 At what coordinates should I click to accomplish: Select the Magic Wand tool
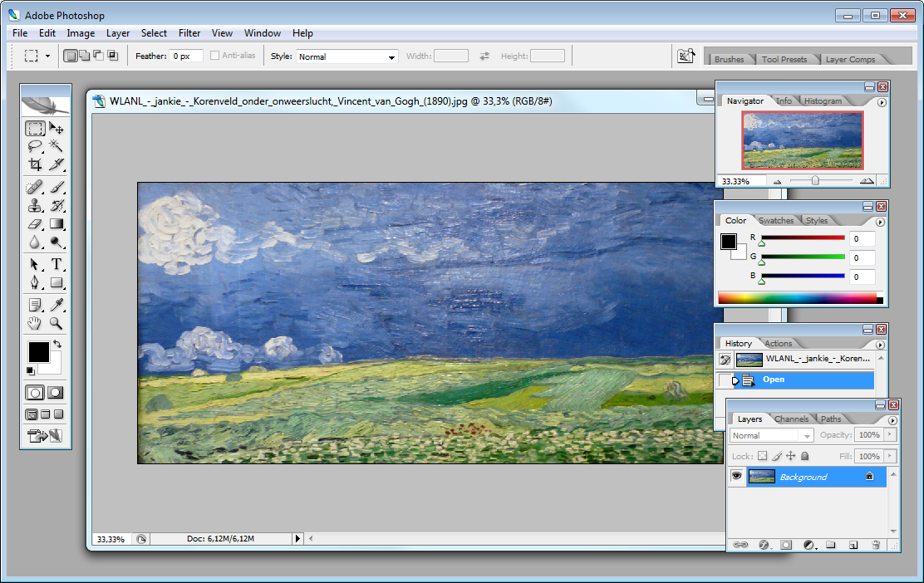tap(57, 146)
